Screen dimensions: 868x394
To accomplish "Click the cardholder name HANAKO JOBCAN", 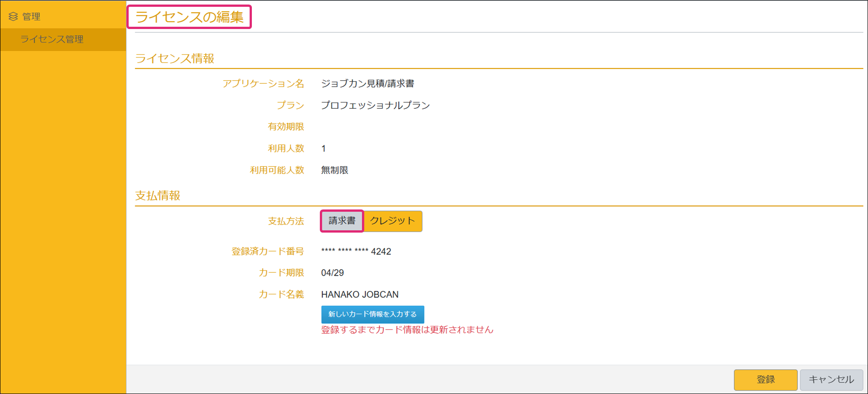I will point(360,295).
